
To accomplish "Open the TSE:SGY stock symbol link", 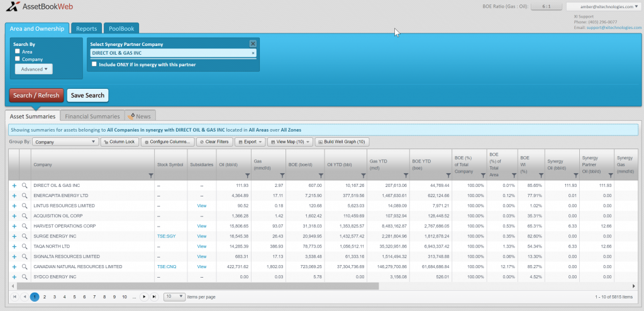I will tap(166, 237).
